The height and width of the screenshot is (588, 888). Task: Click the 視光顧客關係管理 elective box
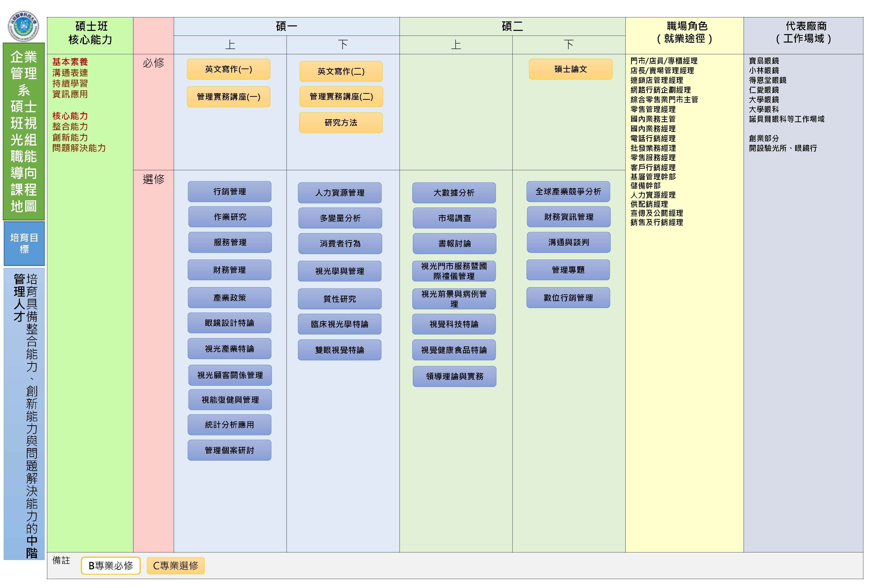230,375
